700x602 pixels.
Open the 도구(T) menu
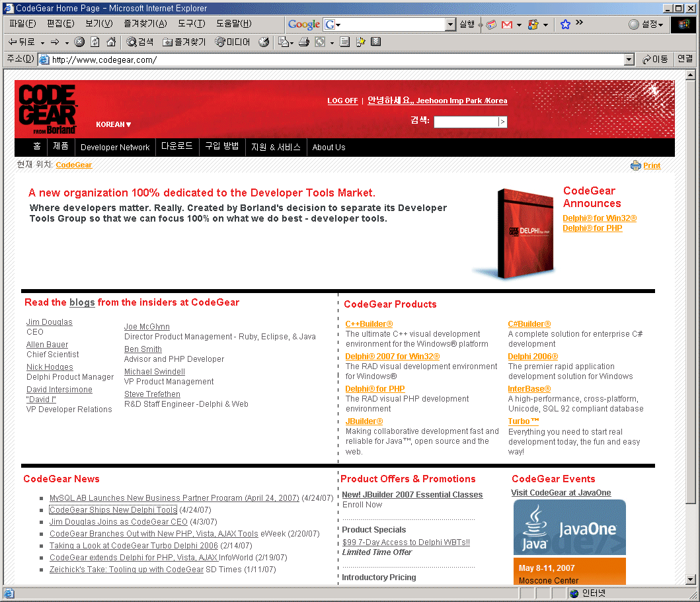click(191, 24)
